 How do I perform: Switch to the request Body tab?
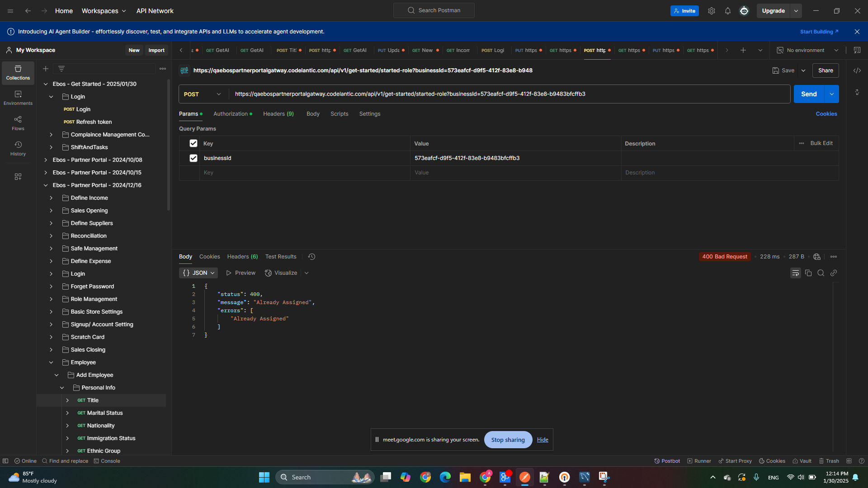pyautogui.click(x=313, y=114)
